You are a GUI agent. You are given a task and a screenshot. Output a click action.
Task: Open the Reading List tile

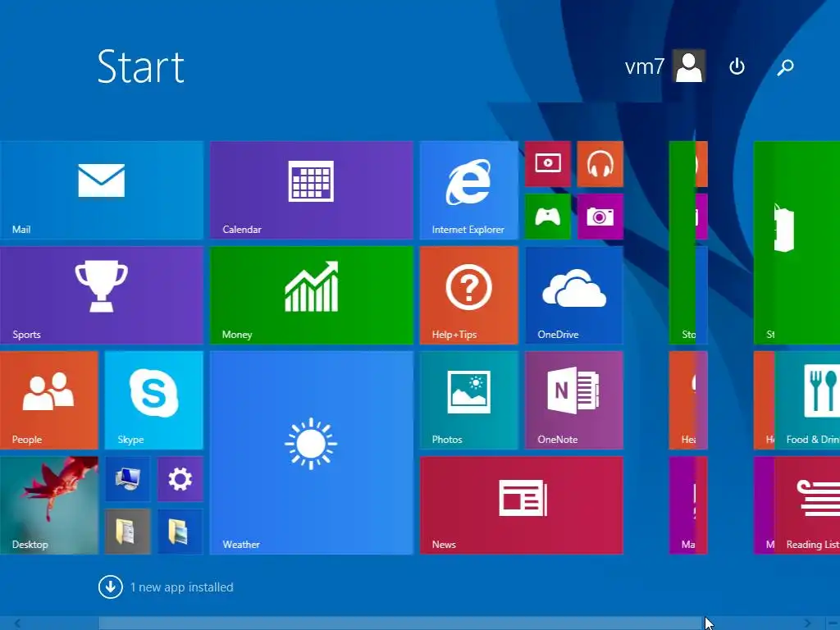coord(807,505)
